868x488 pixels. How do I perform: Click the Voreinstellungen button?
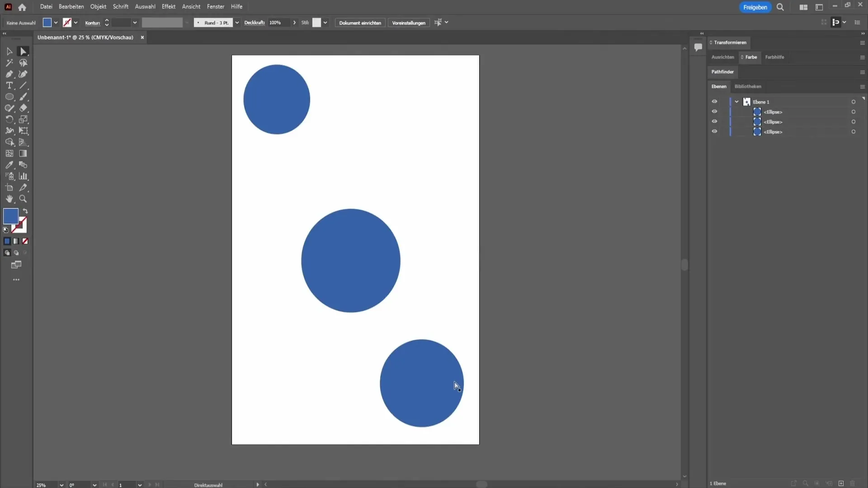(409, 23)
